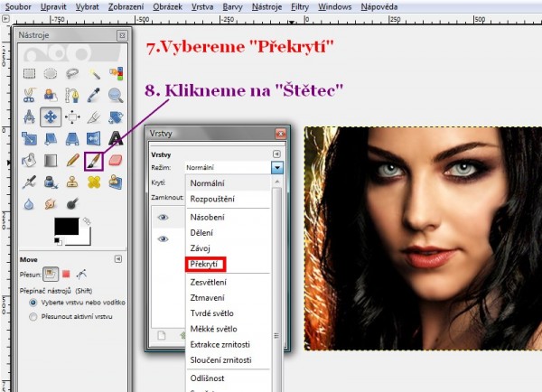This screenshot has height=392, width=542.
Task: Open the Upravit menu
Action: point(53,6)
